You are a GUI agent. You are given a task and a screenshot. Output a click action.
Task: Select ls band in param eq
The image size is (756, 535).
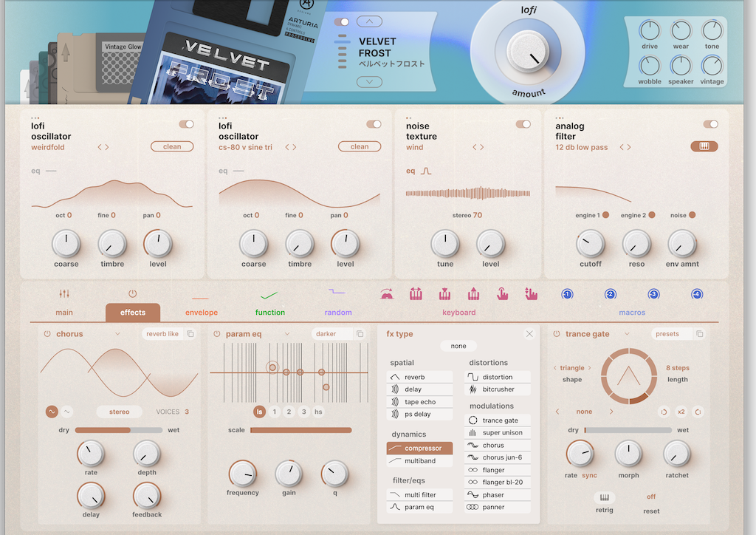coord(259,412)
